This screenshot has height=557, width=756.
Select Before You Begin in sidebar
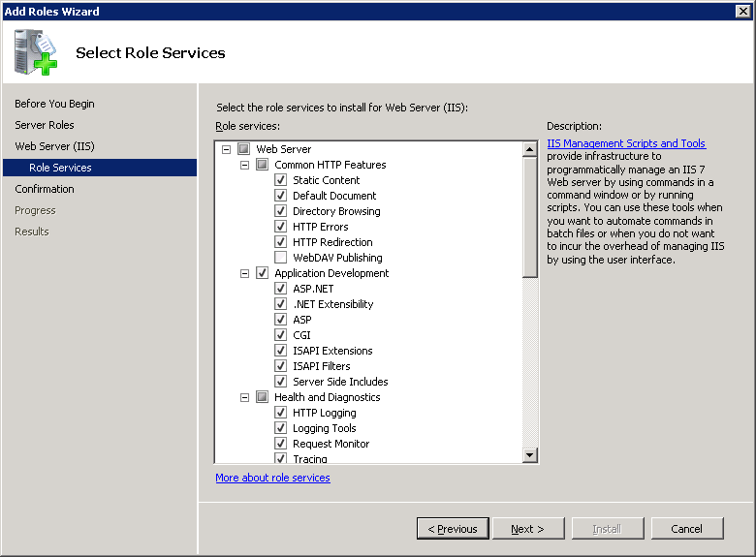[54, 104]
